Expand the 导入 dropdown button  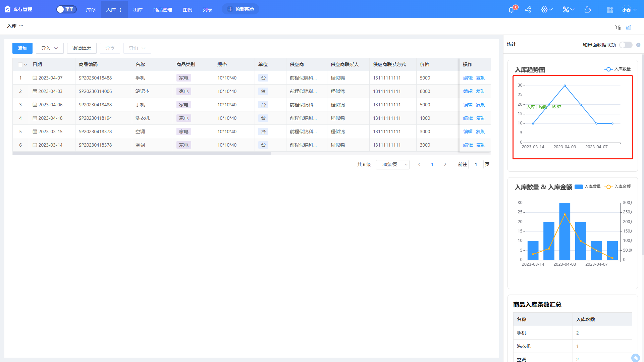point(50,48)
